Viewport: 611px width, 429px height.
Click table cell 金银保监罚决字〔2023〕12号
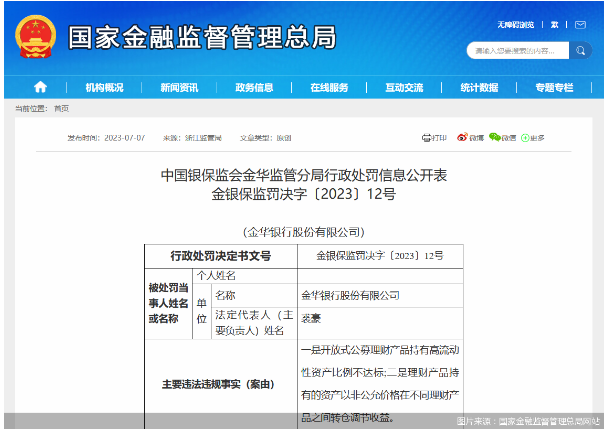click(x=380, y=256)
